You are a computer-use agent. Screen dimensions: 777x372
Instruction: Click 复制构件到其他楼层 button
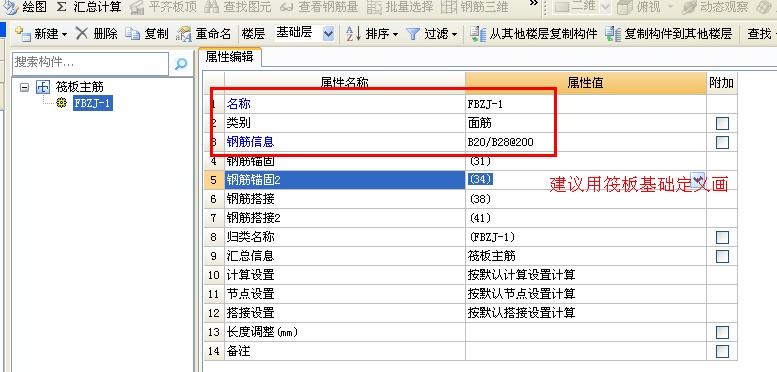coord(668,34)
